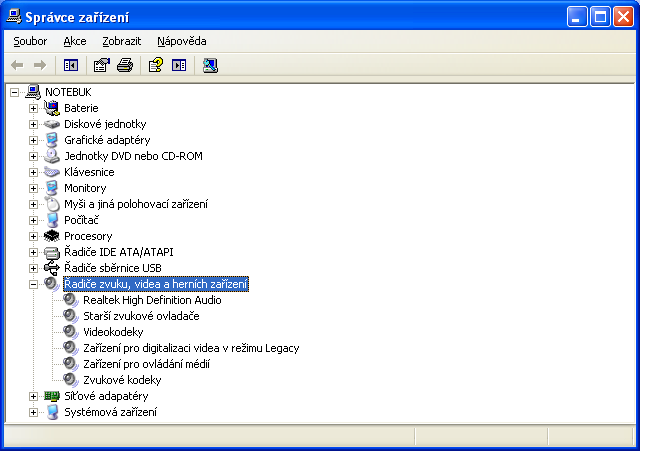Click the Print toolbar icon
Image resolution: width=650 pixels, height=451 pixels.
pos(125,65)
